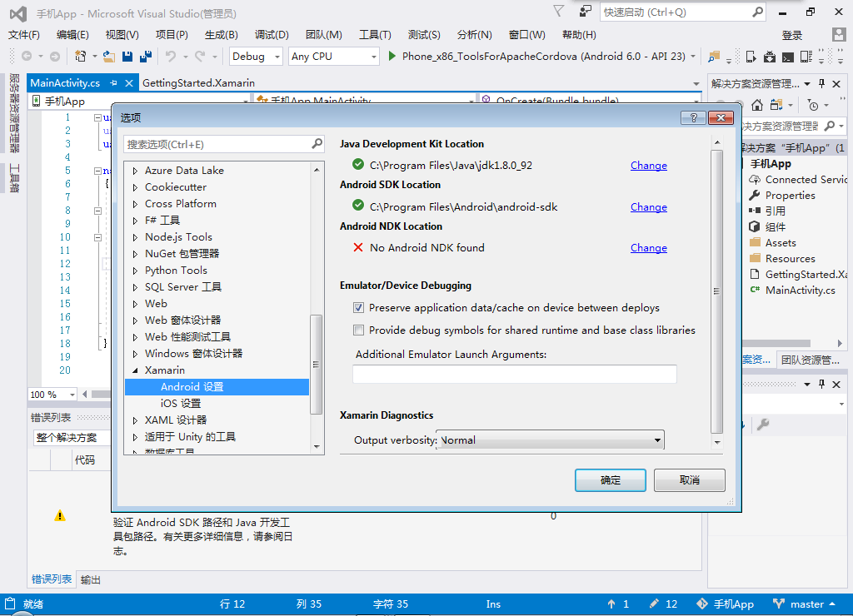This screenshot has width=853, height=616.
Task: Switch to the 团队资源管理器 tab
Action: point(810,360)
